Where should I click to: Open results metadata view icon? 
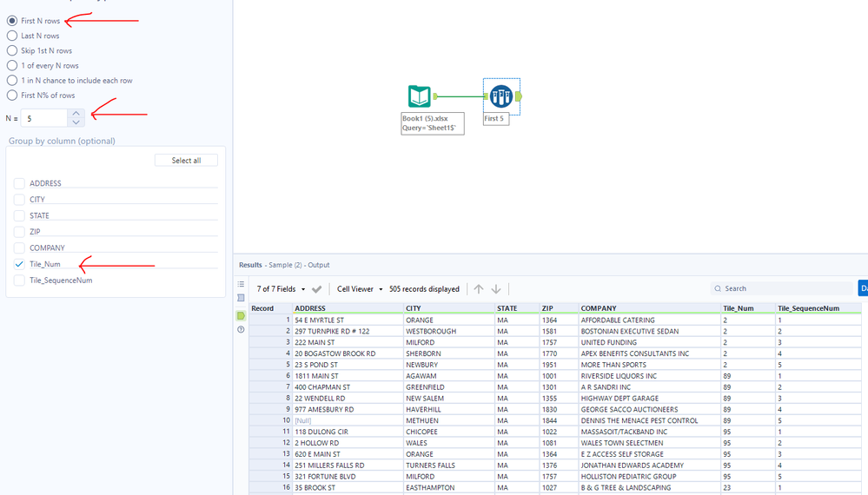point(241,298)
